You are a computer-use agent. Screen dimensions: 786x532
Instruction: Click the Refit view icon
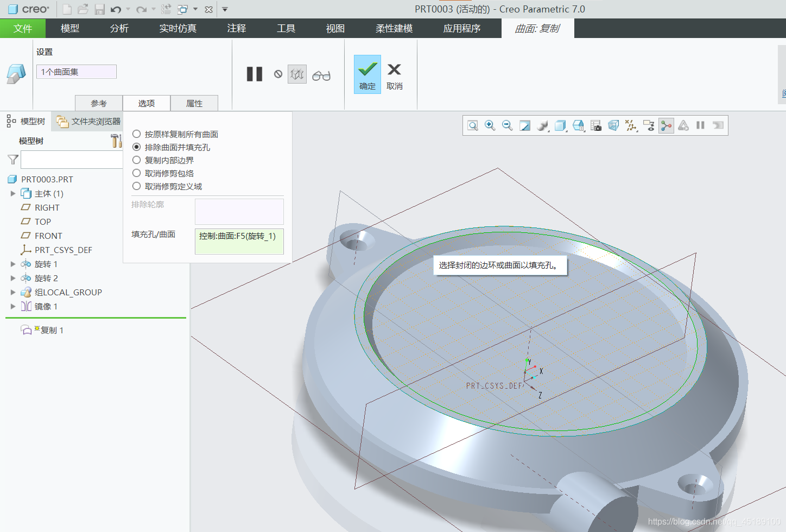click(473, 125)
